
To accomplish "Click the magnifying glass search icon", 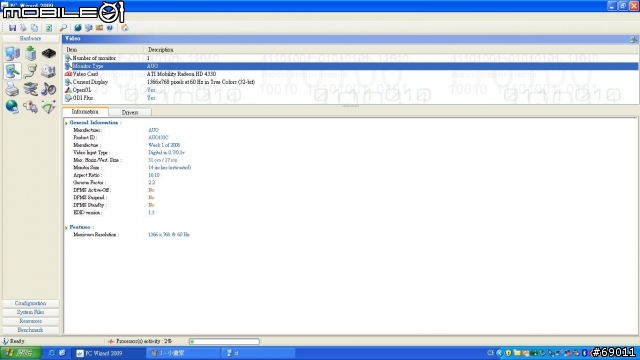I will pyautogui.click(x=63, y=28).
